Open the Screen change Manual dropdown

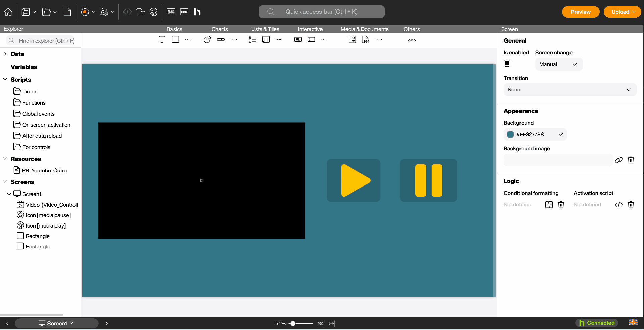click(558, 64)
